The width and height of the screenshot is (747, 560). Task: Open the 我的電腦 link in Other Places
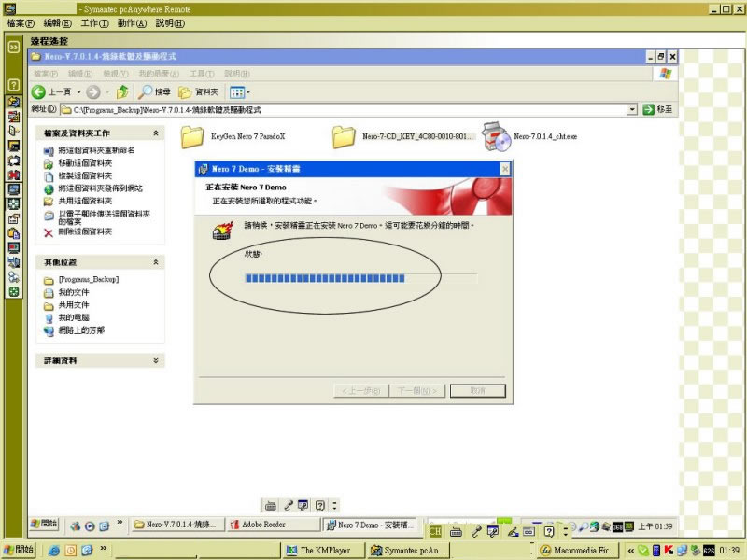coord(74,317)
